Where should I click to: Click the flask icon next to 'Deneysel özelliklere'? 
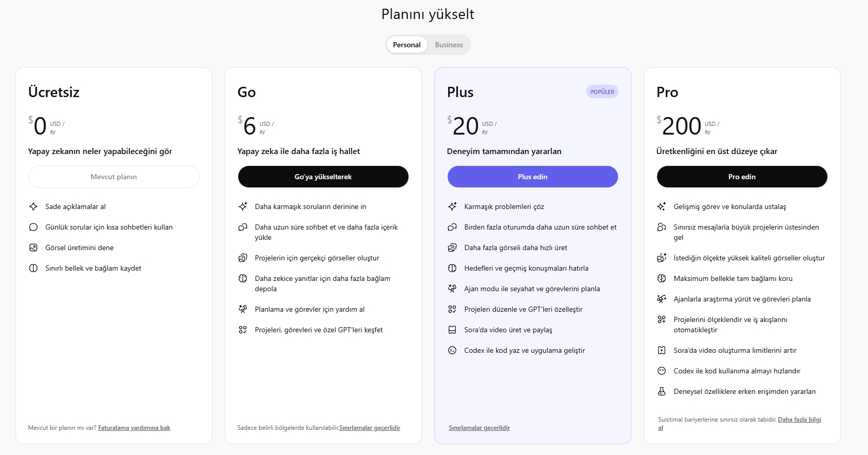(662, 391)
